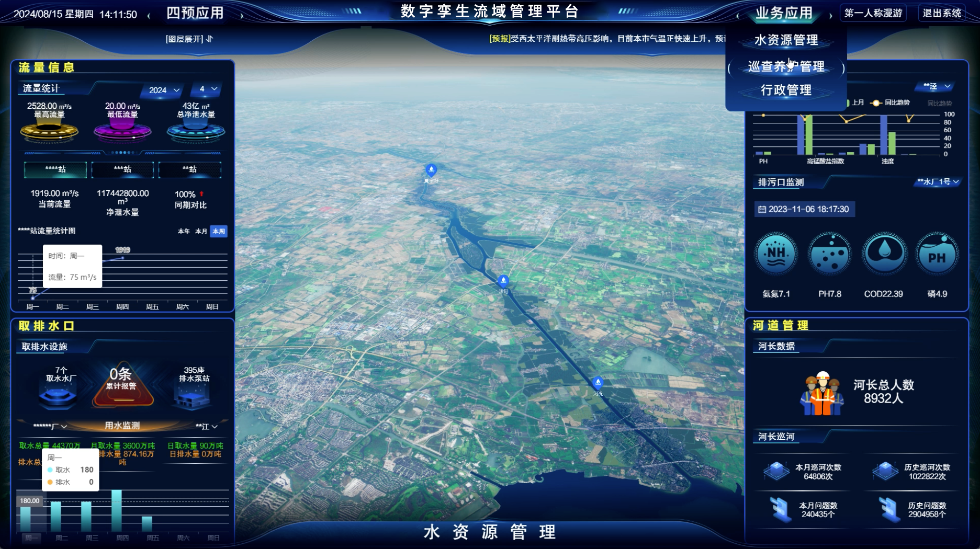Image resolution: width=980 pixels, height=549 pixels.
Task: Click the 周五 bar in water chart
Action: click(147, 524)
